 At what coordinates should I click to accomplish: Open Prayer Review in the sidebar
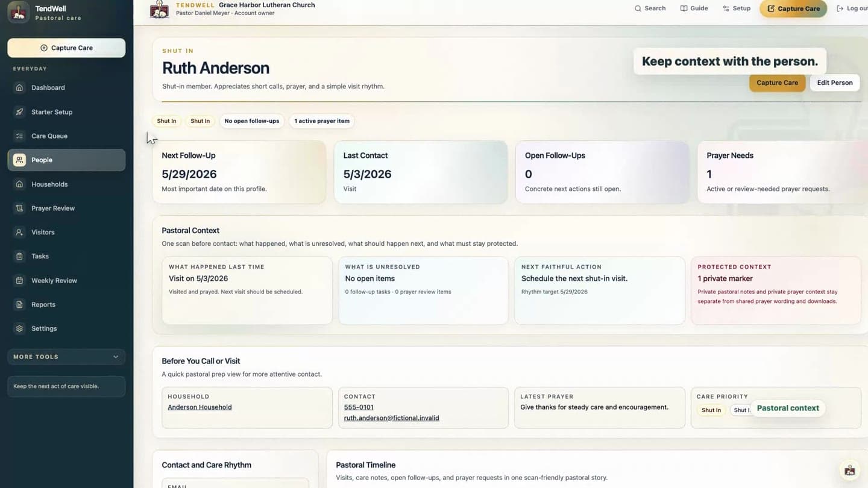click(x=66, y=208)
